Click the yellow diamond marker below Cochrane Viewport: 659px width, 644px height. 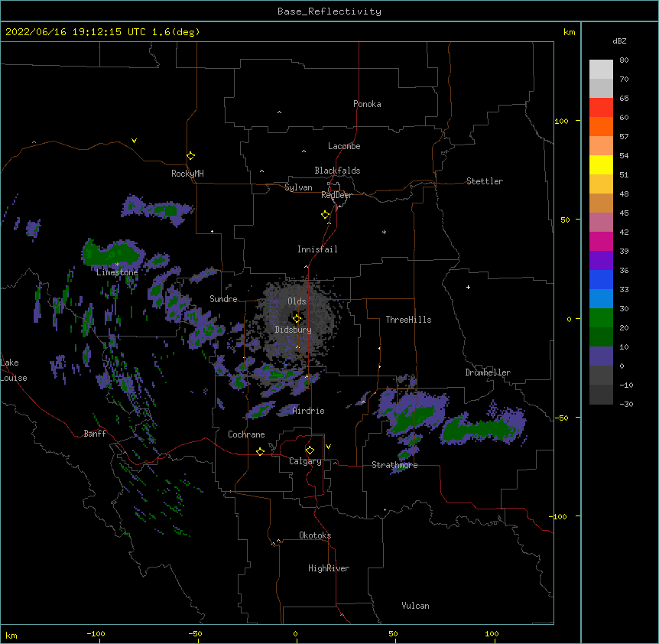pyautogui.click(x=260, y=451)
